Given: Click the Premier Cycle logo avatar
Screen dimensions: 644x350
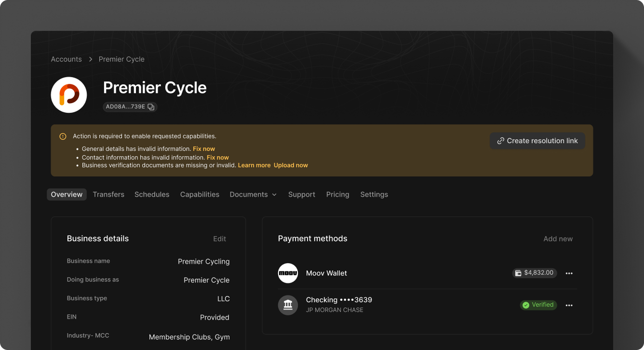Looking at the screenshot, I should [69, 95].
